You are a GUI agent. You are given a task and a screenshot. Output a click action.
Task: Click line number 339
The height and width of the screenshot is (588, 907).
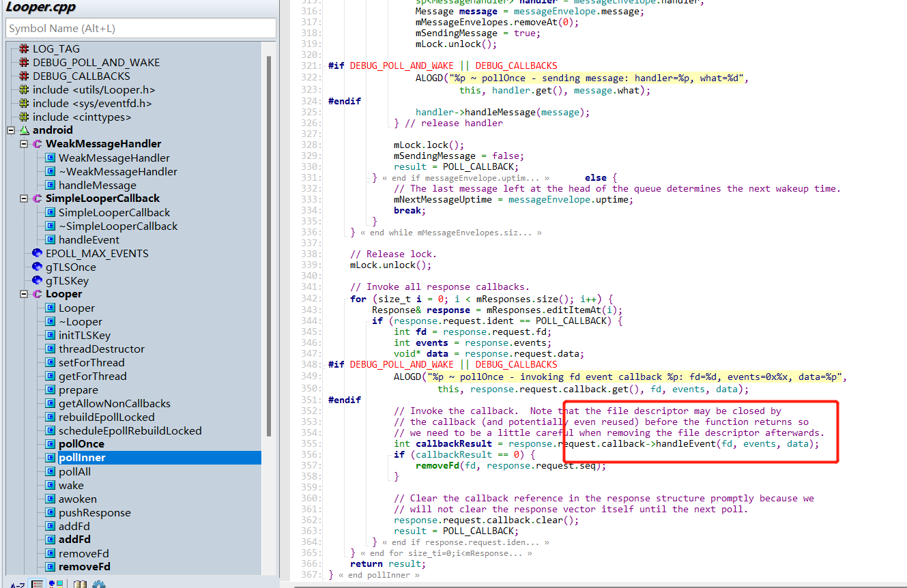[x=311, y=265]
